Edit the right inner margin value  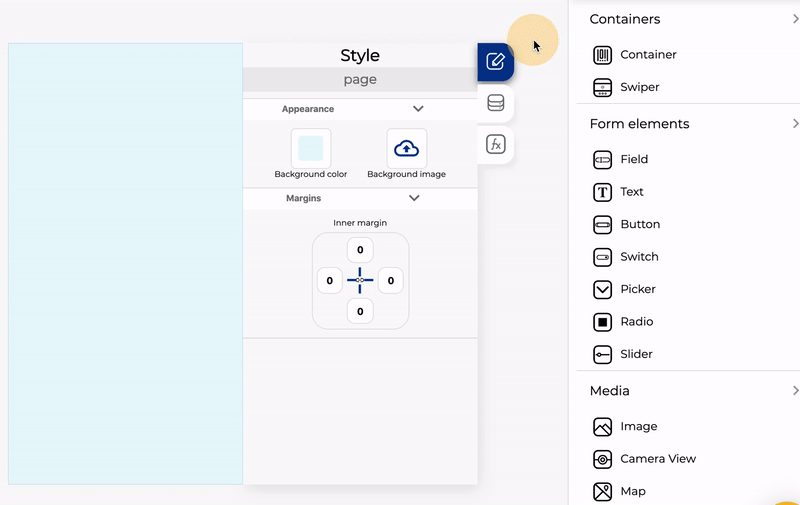391,281
